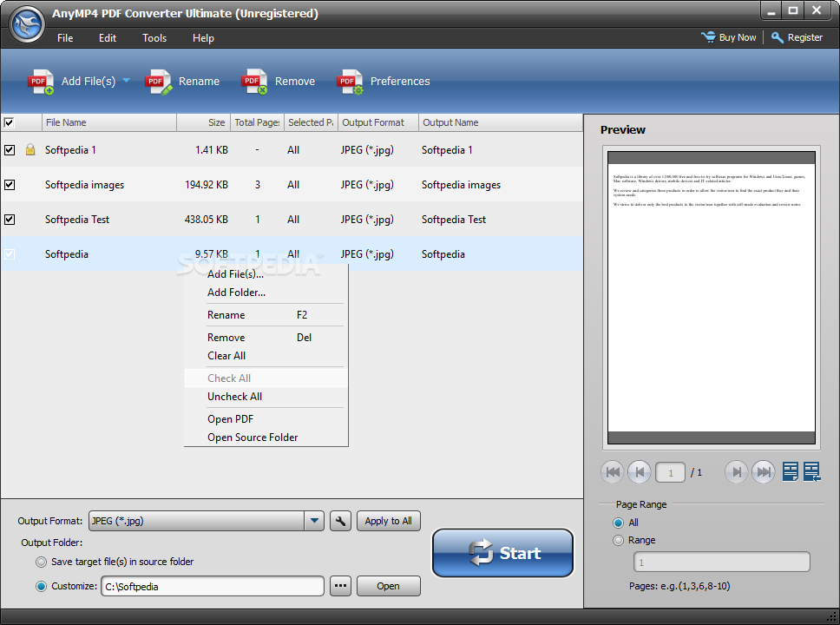Screen dimensions: 840x625
Task: Select the Customize output folder radio
Action: coord(42,587)
